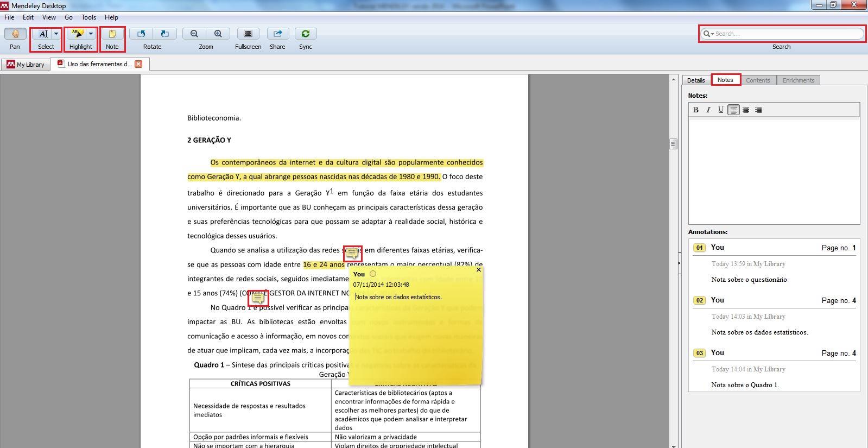Image resolution: width=868 pixels, height=448 pixels.
Task: Switch to the My Library tab
Action: [26, 64]
